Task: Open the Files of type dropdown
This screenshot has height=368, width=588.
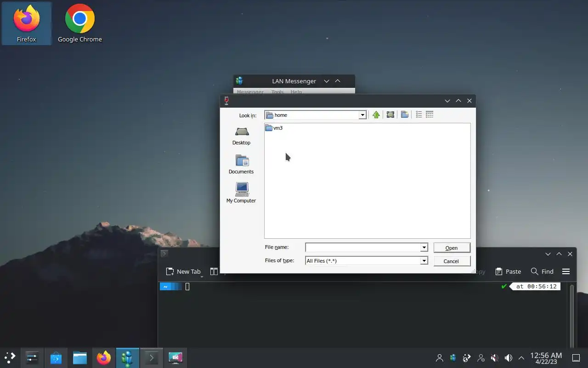Action: coord(367,261)
